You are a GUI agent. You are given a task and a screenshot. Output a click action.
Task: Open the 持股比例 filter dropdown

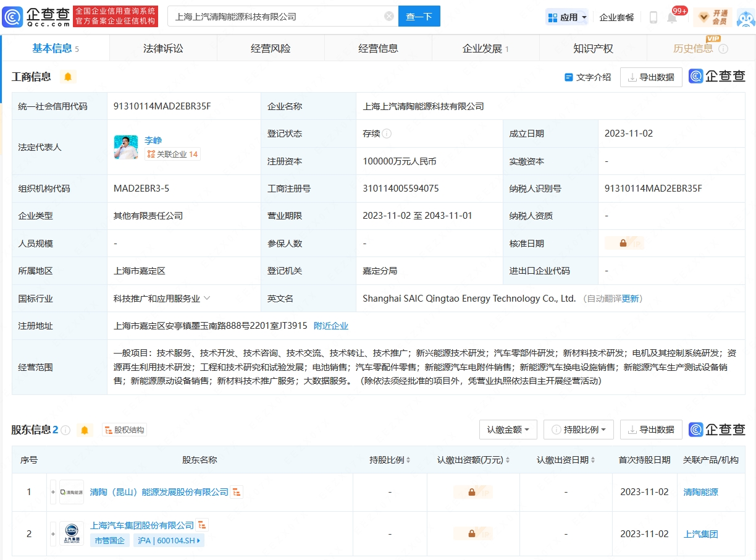[579, 430]
